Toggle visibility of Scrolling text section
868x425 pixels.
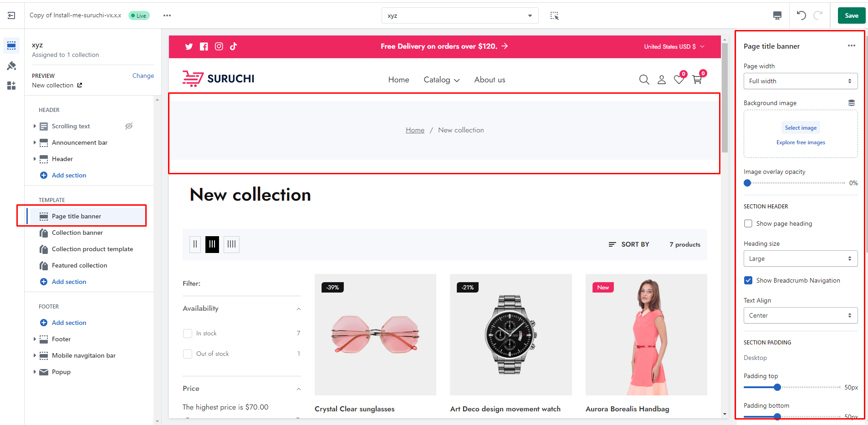129,126
